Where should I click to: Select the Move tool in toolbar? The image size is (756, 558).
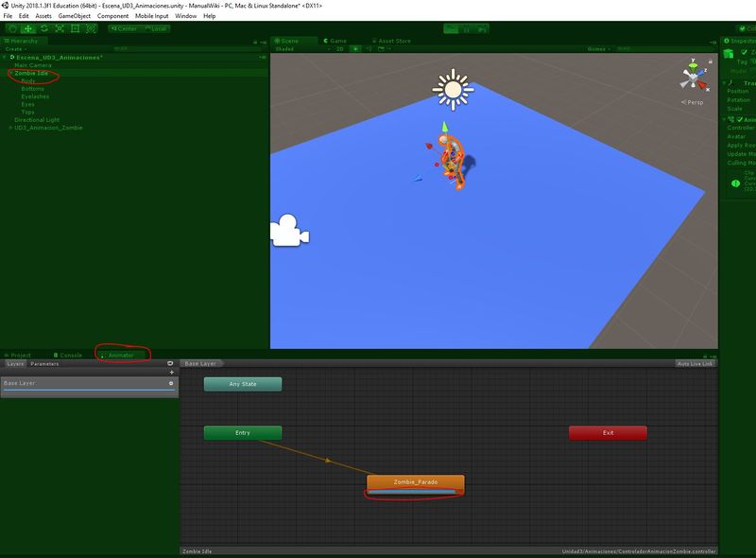click(28, 29)
